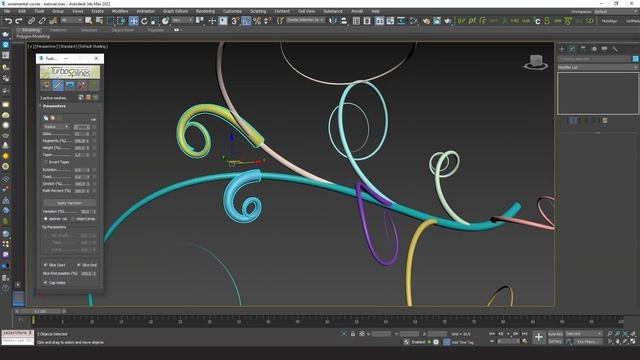Activate the Select and Scale tool

coord(155,21)
